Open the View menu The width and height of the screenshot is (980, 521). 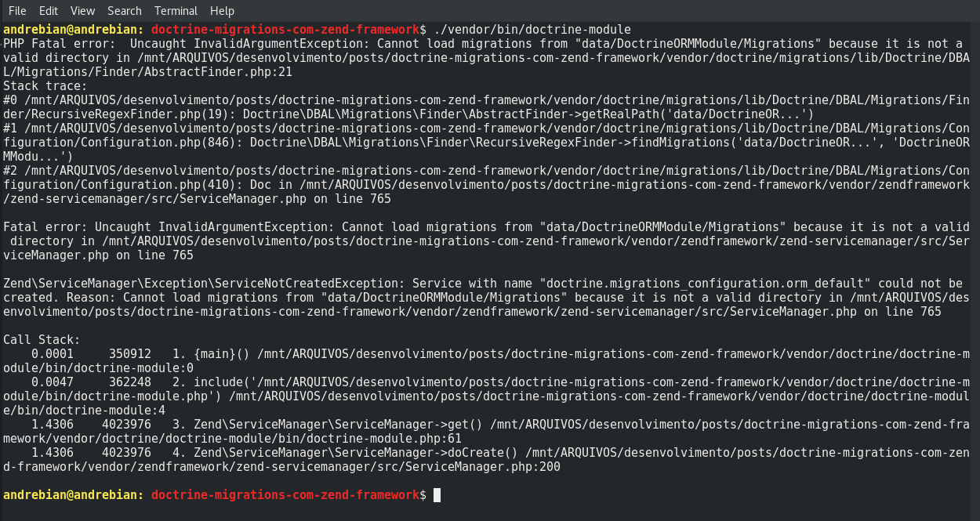pos(82,10)
